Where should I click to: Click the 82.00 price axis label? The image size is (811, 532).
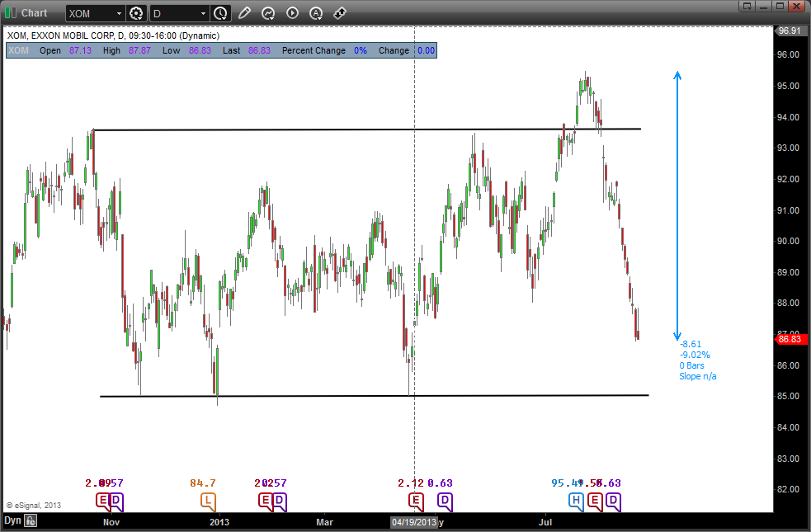(x=788, y=490)
